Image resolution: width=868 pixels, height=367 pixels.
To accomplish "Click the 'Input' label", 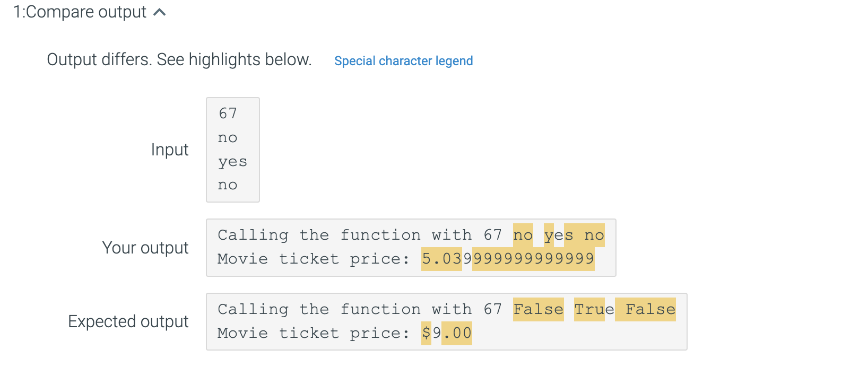I will [170, 150].
